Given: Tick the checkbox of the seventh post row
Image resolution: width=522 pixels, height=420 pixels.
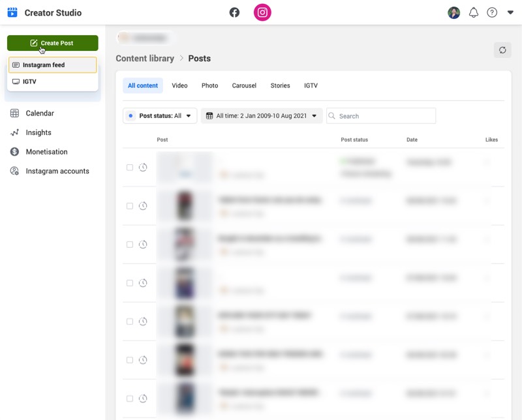Looking at the screenshot, I should coord(130,398).
